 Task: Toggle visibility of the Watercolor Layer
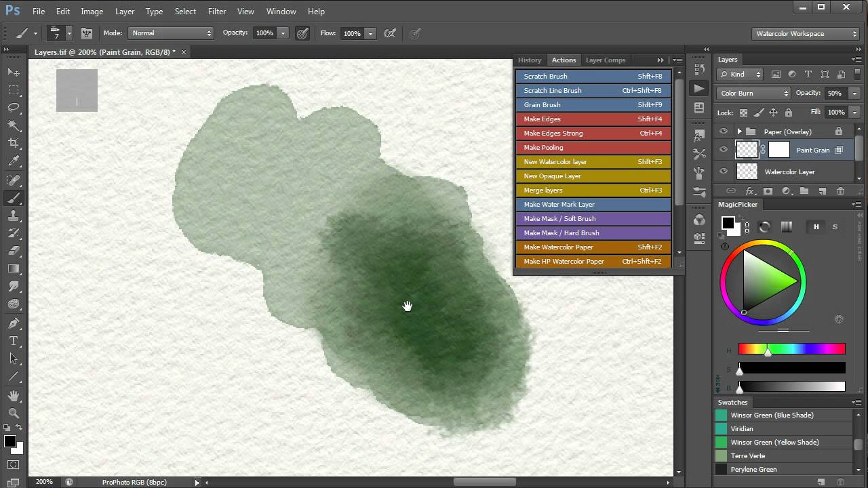(x=724, y=171)
